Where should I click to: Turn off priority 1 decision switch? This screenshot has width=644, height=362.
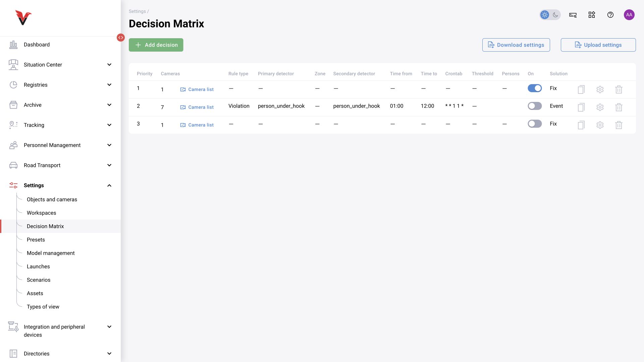tap(535, 88)
